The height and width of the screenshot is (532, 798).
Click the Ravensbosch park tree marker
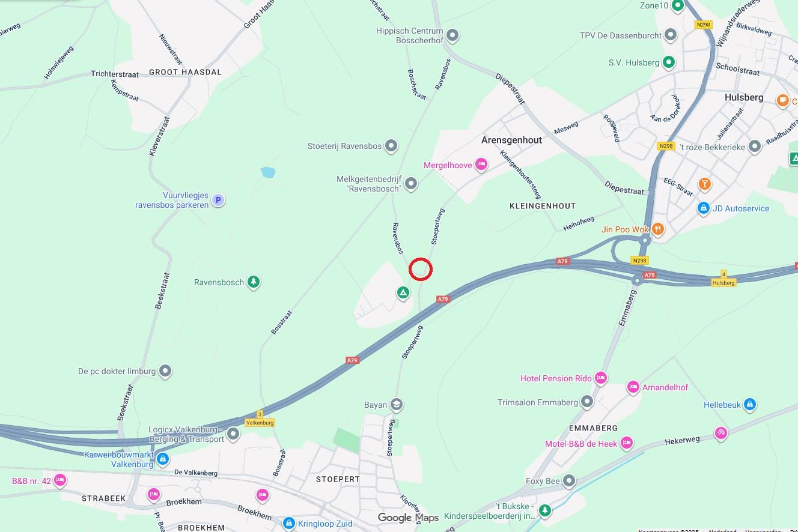pyautogui.click(x=253, y=282)
